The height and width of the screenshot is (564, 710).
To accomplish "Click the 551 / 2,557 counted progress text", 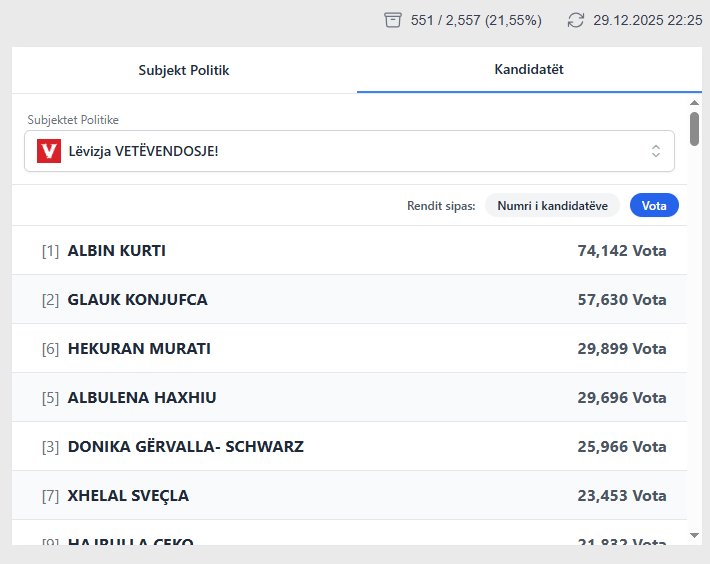I will pos(476,20).
